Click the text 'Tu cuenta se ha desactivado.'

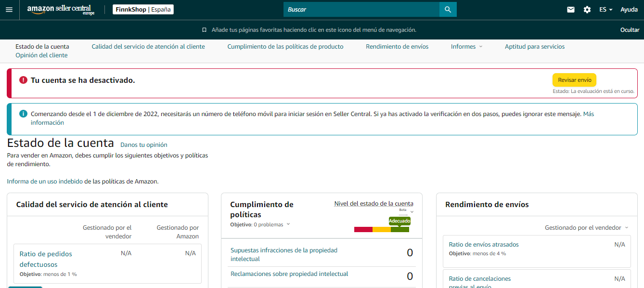point(83,80)
